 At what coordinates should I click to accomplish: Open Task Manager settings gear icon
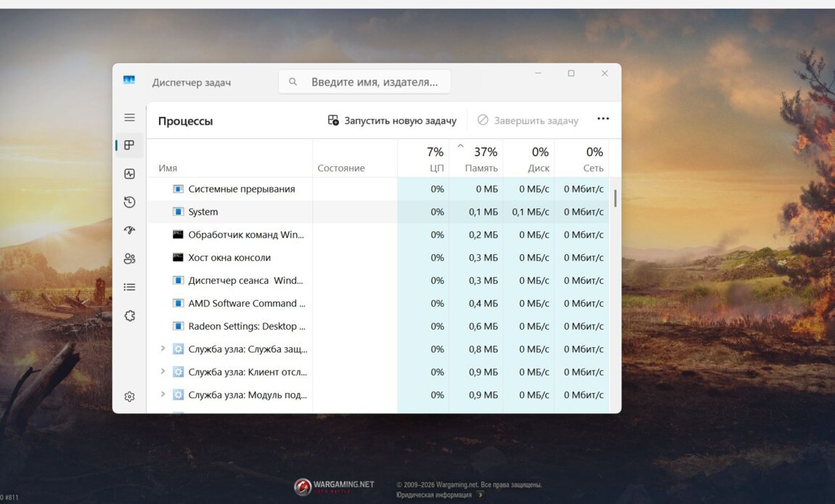tap(129, 397)
